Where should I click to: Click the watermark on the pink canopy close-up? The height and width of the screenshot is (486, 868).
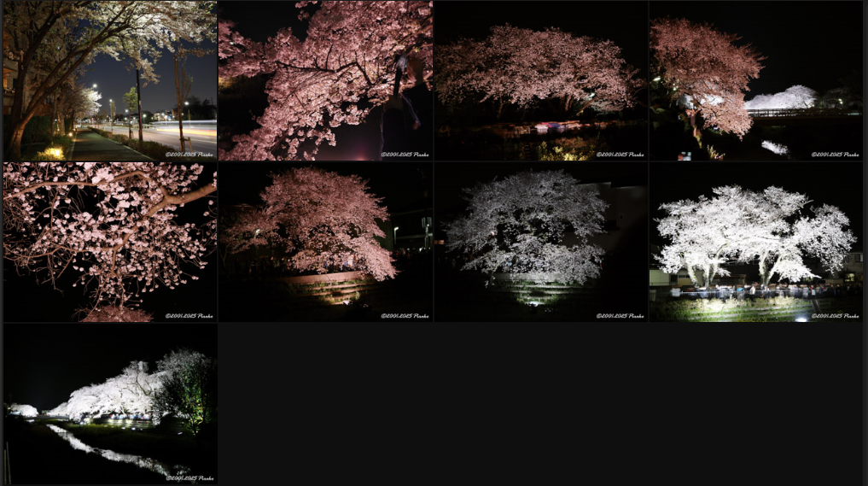click(405, 155)
